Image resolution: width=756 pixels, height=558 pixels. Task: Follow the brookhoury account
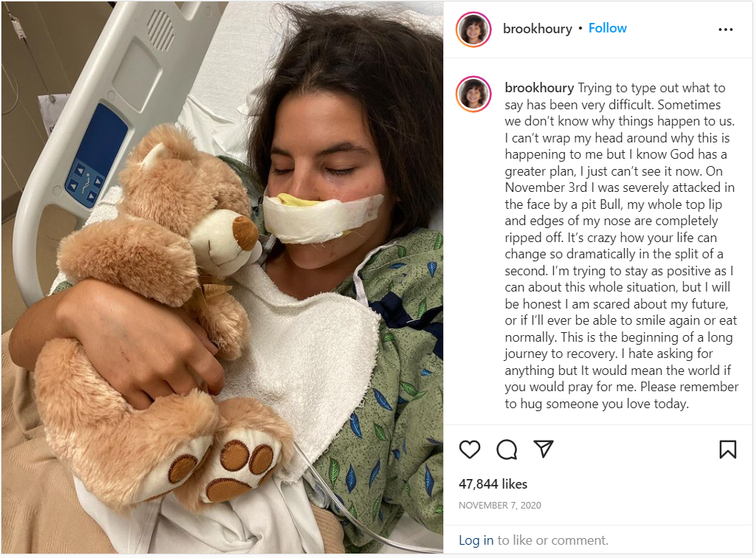pos(608,28)
